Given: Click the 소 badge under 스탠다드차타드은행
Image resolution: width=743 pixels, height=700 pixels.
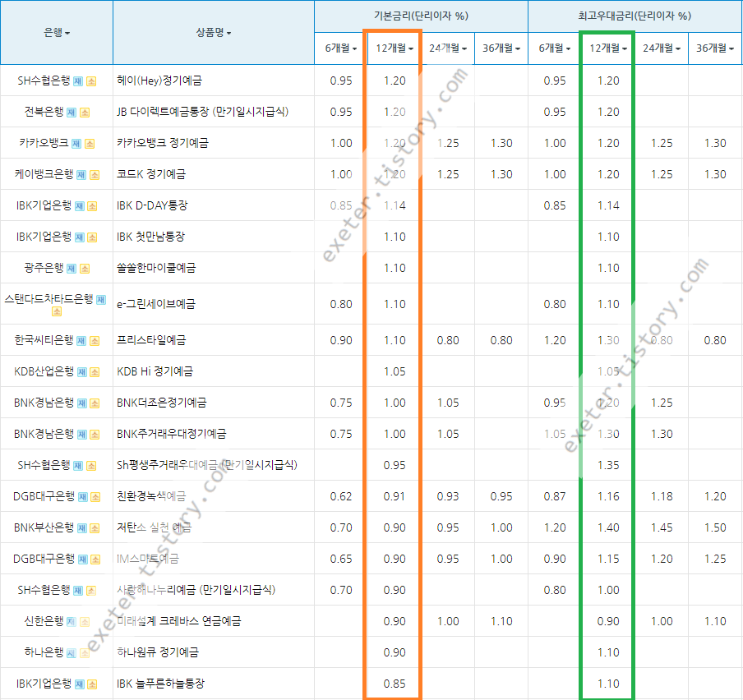Looking at the screenshot, I should [x=57, y=311].
